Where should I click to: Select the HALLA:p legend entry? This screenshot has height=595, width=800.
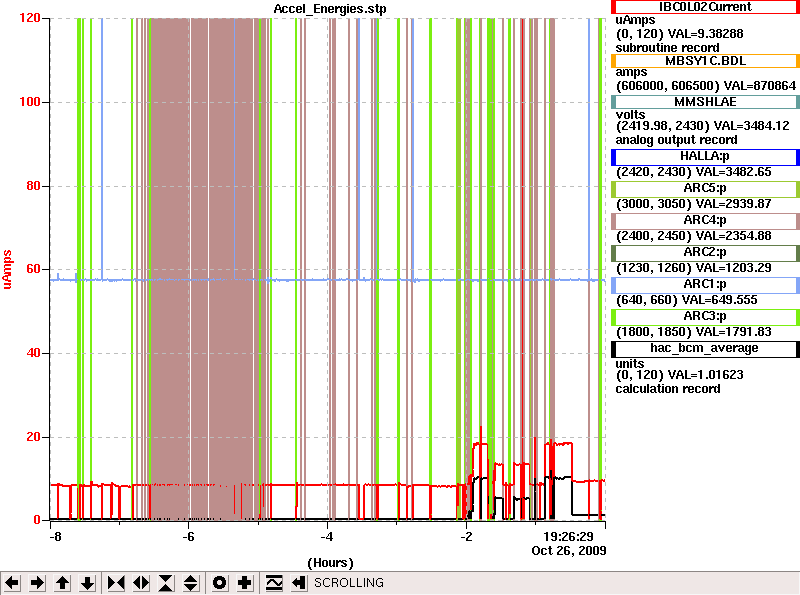click(x=705, y=157)
